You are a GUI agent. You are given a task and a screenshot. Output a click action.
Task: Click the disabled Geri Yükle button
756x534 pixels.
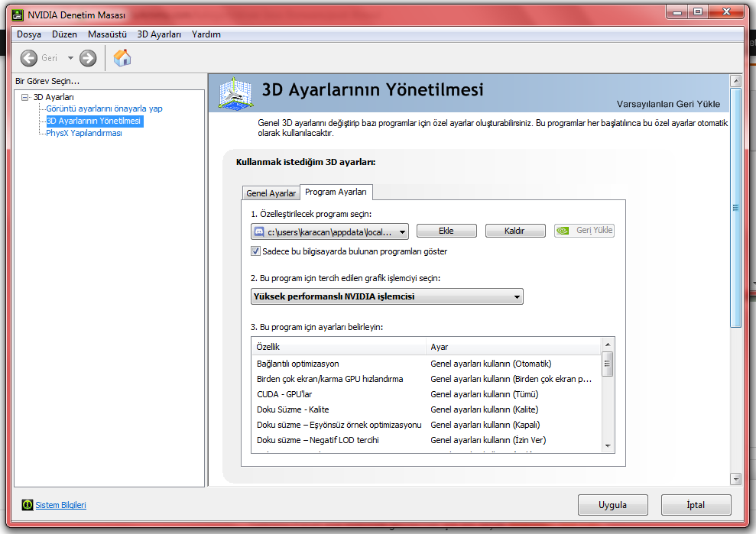click(584, 231)
